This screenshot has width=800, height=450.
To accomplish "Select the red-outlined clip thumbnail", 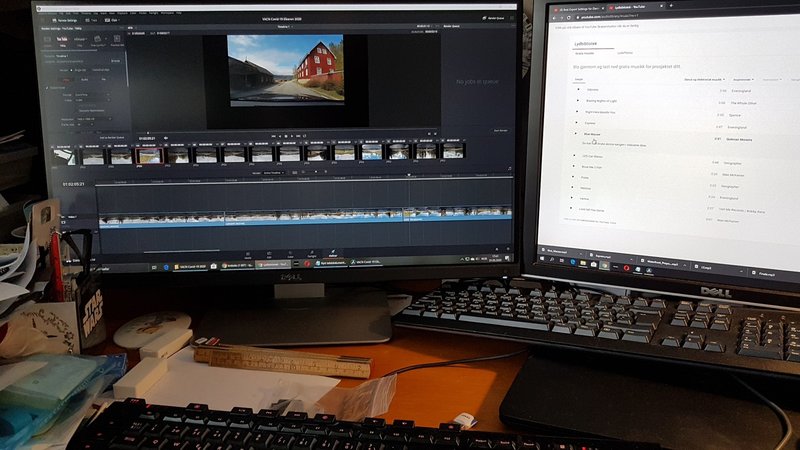I will click(149, 154).
